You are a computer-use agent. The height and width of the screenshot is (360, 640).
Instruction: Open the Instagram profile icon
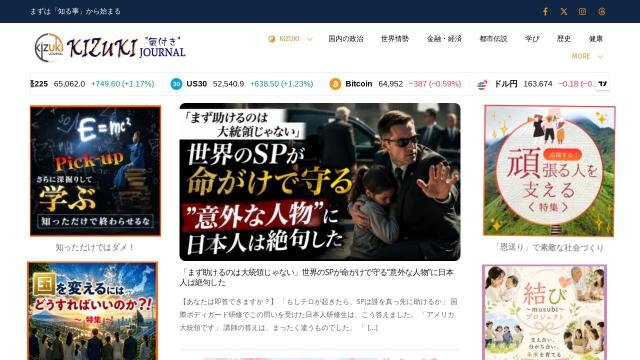(x=582, y=11)
